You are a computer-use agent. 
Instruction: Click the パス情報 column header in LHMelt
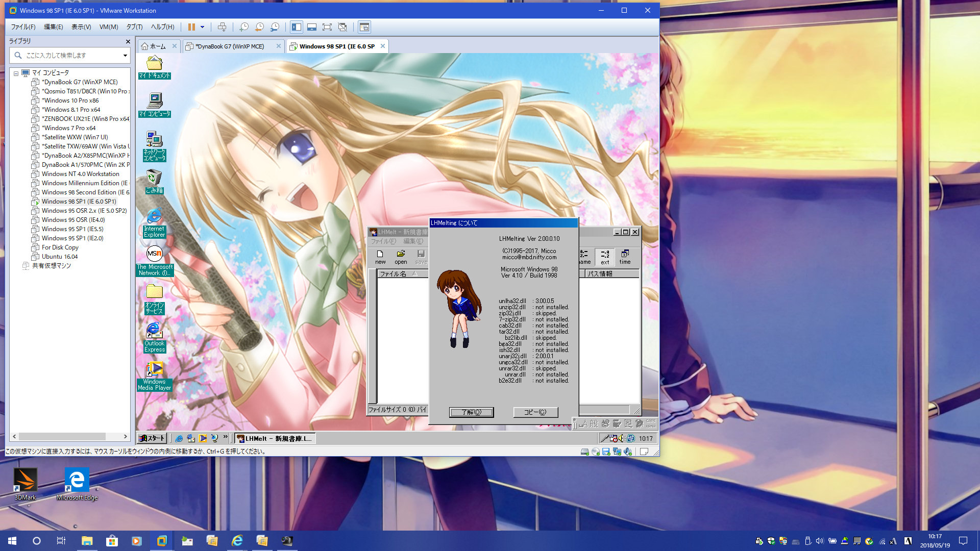point(612,274)
